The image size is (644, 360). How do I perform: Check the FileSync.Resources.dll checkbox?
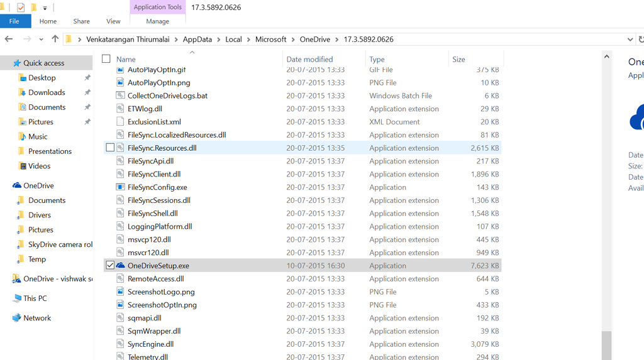point(110,148)
